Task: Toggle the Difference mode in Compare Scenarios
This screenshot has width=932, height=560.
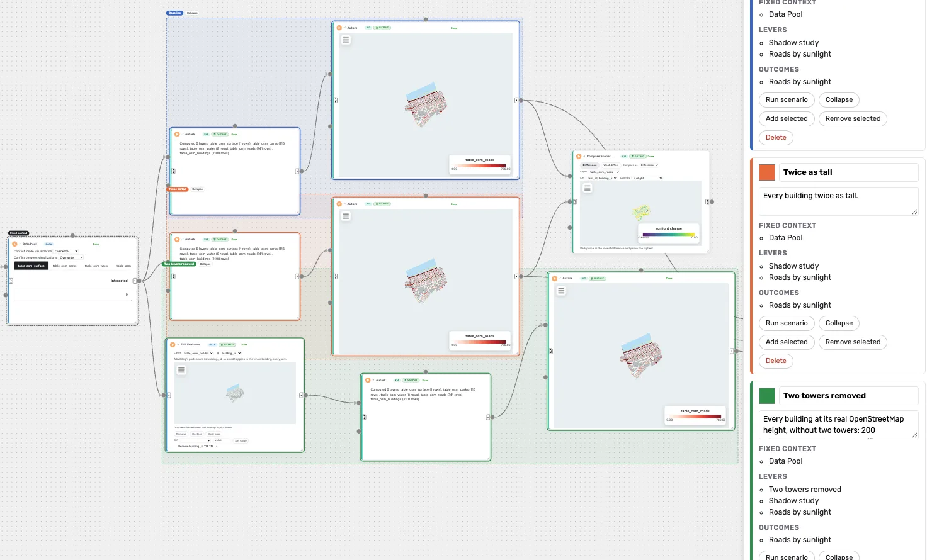Action: point(589,165)
